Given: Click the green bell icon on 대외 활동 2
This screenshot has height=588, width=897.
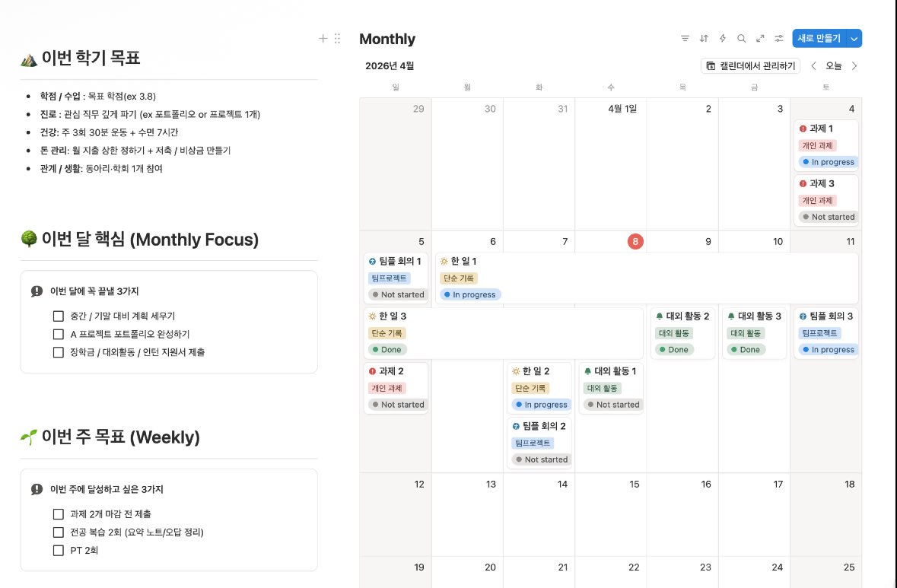Looking at the screenshot, I should point(660,316).
